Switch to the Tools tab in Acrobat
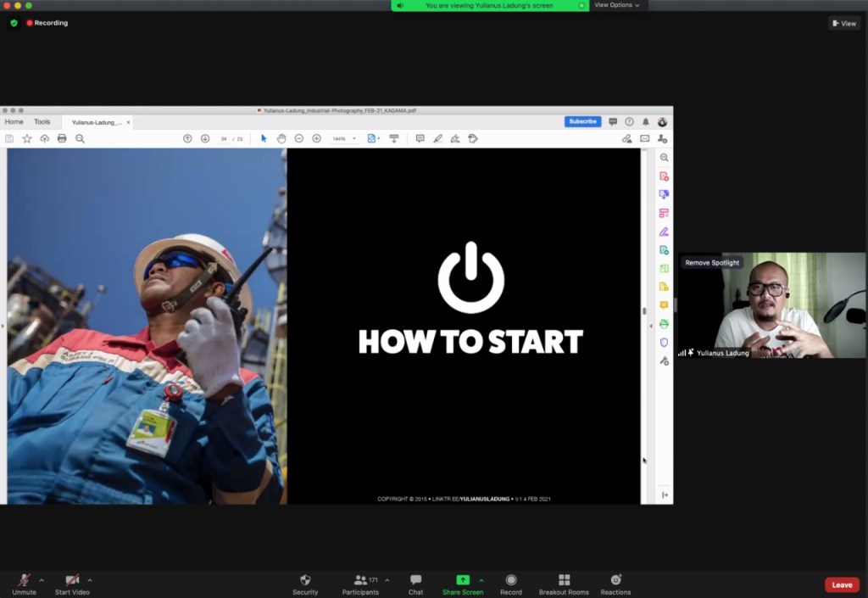 tap(42, 122)
